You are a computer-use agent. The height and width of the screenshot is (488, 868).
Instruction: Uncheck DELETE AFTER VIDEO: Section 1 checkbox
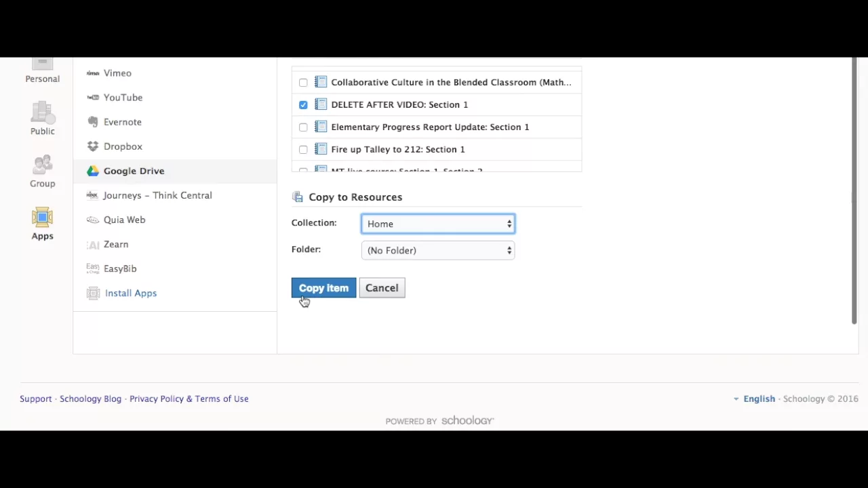click(303, 105)
